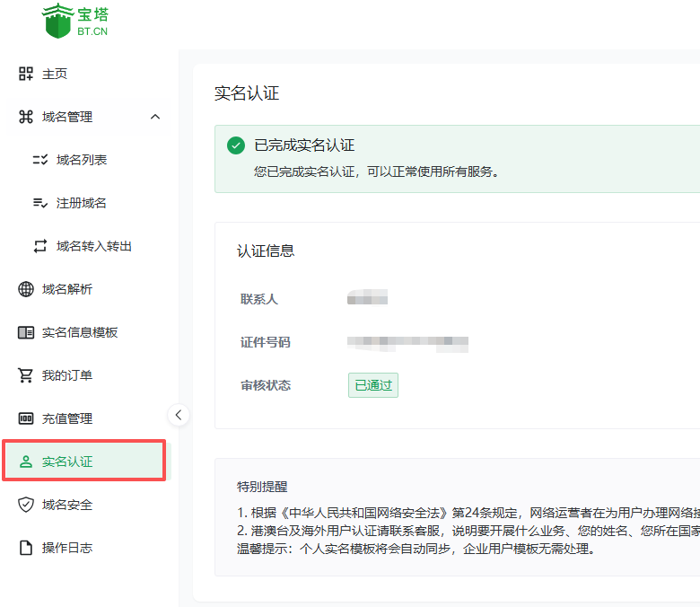This screenshot has height=607, width=700.
Task: Click the 认证信息 section heading
Action: pos(266,251)
